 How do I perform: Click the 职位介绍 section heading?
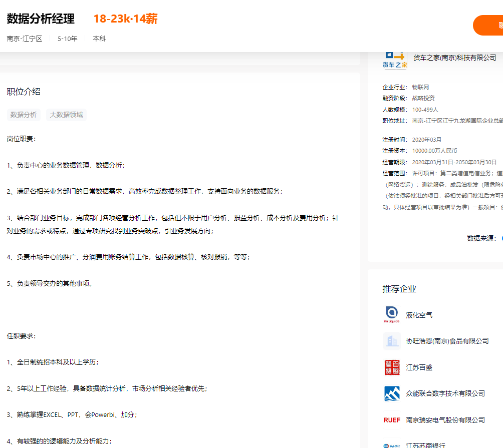(24, 92)
